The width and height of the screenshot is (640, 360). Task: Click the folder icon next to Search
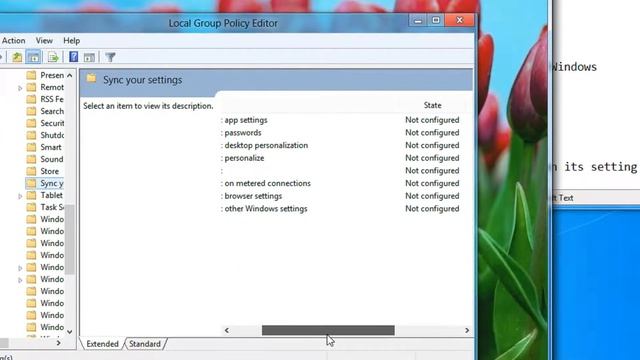tap(31, 111)
